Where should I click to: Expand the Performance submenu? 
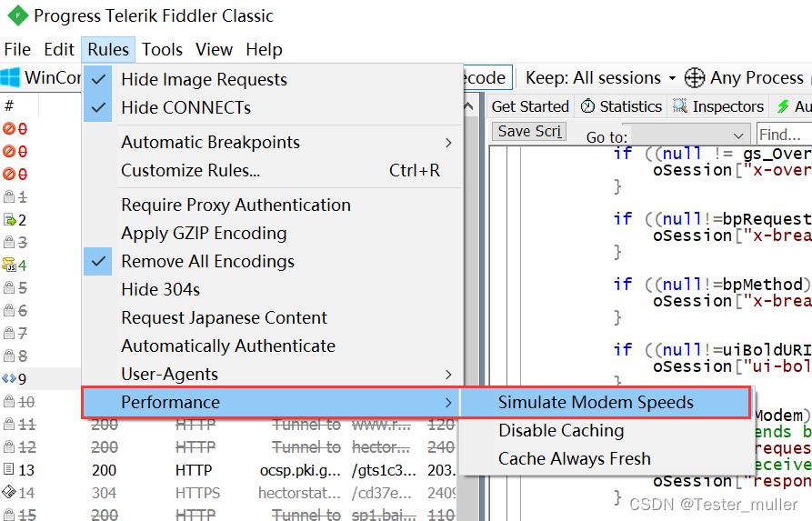tap(271, 403)
